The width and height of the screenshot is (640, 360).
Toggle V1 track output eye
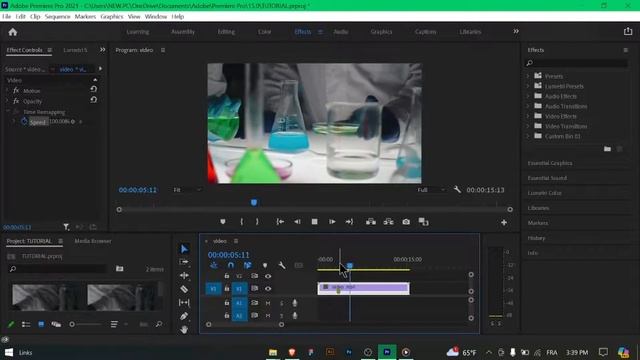click(x=268, y=289)
